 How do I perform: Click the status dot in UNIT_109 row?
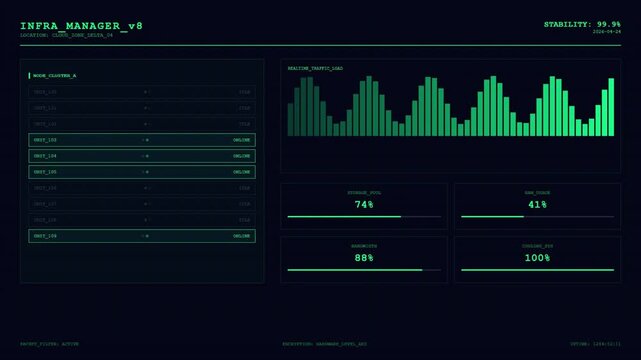pos(147,236)
